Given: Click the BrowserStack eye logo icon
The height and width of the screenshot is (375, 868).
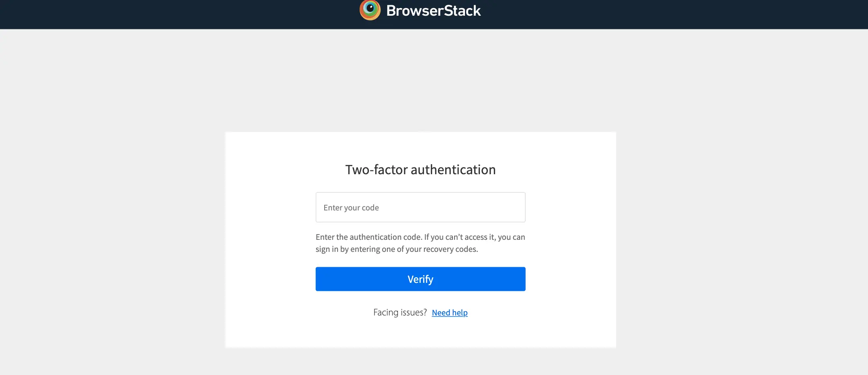Looking at the screenshot, I should point(370,10).
